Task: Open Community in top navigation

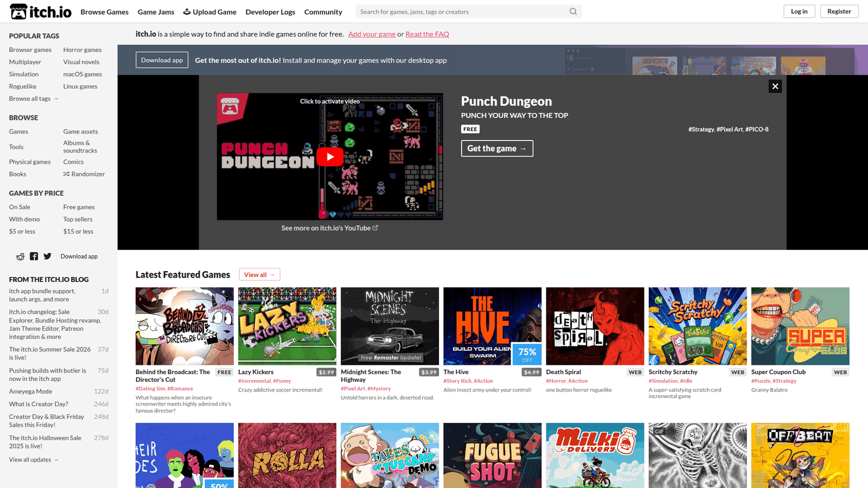Action: click(323, 12)
